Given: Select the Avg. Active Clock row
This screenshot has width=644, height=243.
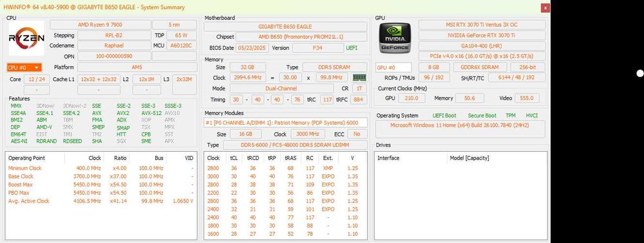Looking at the screenshot, I should coord(100,201).
